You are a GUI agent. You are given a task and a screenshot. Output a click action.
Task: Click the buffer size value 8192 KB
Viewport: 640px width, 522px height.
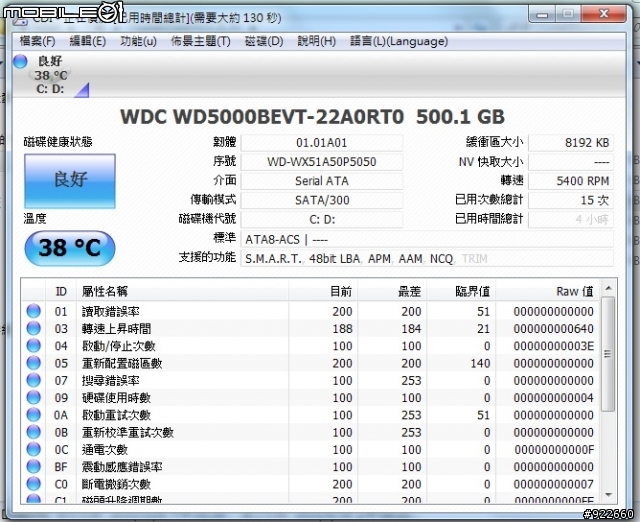tap(571, 143)
